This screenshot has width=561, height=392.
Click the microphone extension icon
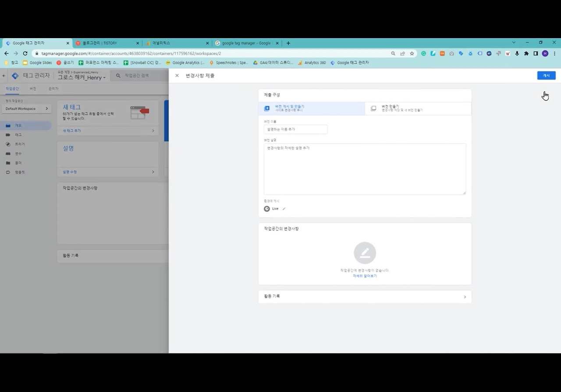tap(517, 53)
